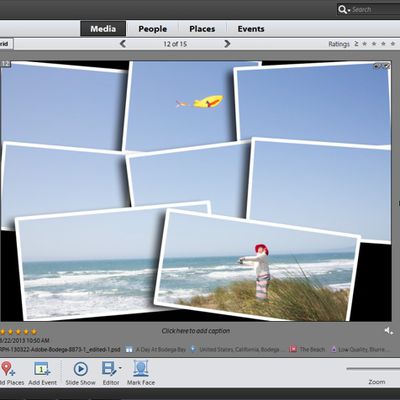
Task: Click 'Click here to add caption'
Action: coord(196,331)
